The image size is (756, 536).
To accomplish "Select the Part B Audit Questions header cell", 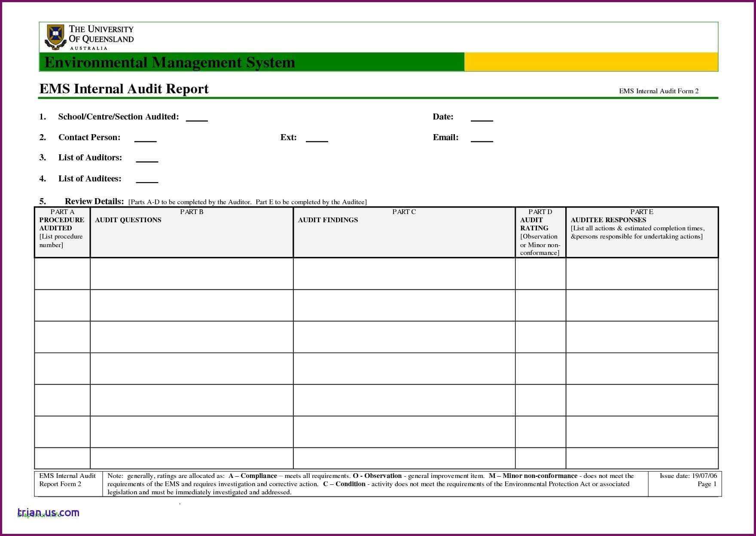I will coord(192,232).
